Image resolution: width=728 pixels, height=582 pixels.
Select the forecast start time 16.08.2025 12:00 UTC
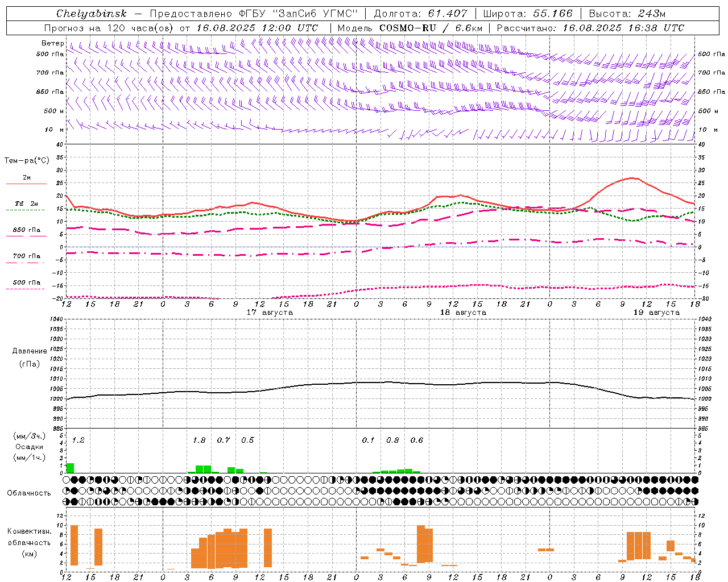click(x=257, y=28)
